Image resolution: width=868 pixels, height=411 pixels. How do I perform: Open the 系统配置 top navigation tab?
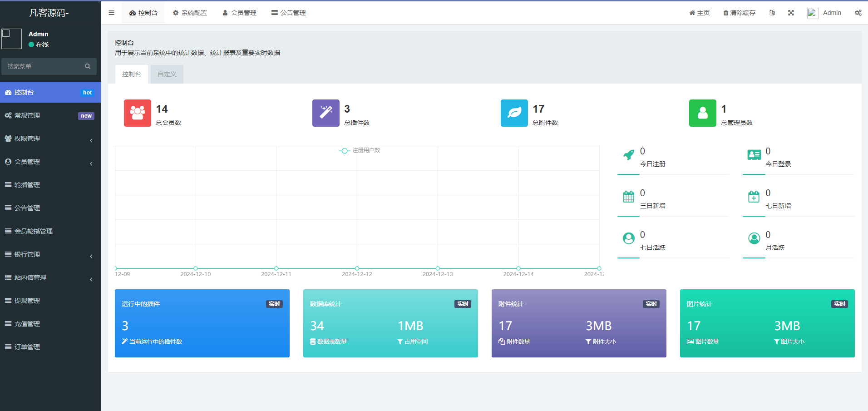tap(190, 13)
